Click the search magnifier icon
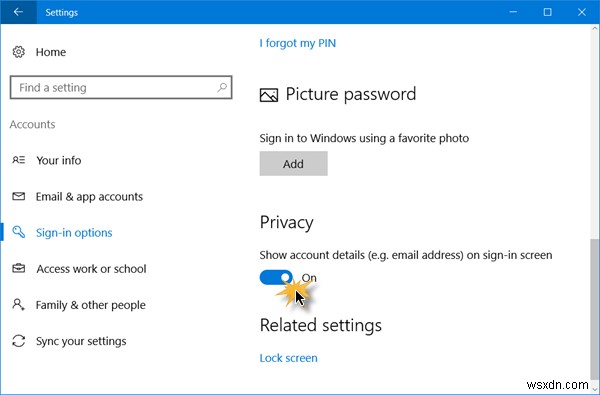This screenshot has width=600, height=395. click(x=222, y=87)
